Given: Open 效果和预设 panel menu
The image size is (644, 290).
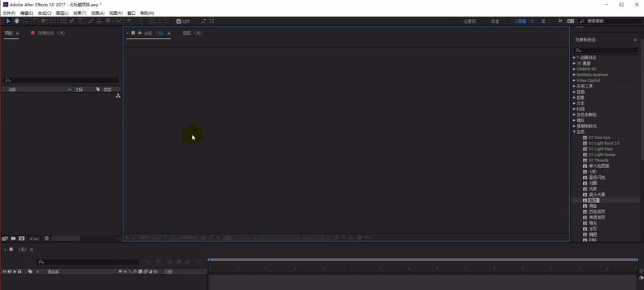Looking at the screenshot, I should [x=635, y=40].
